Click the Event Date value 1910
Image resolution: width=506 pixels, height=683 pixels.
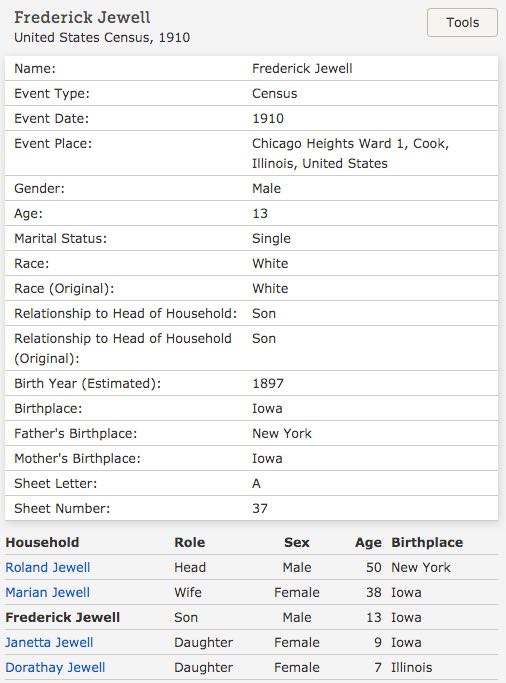point(268,118)
